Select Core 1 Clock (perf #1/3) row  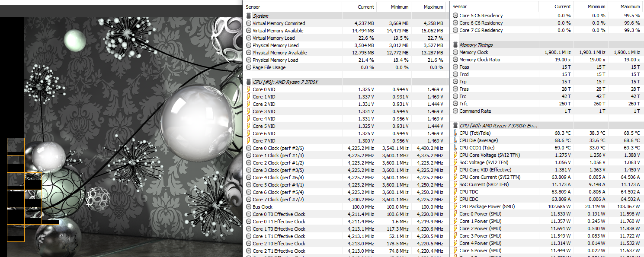[345, 155]
